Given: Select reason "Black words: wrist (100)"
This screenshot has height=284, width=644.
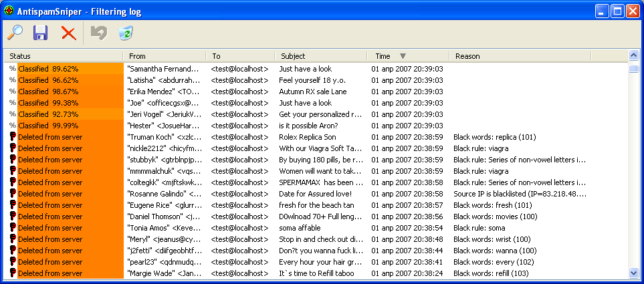Looking at the screenshot, I should click(x=492, y=239).
